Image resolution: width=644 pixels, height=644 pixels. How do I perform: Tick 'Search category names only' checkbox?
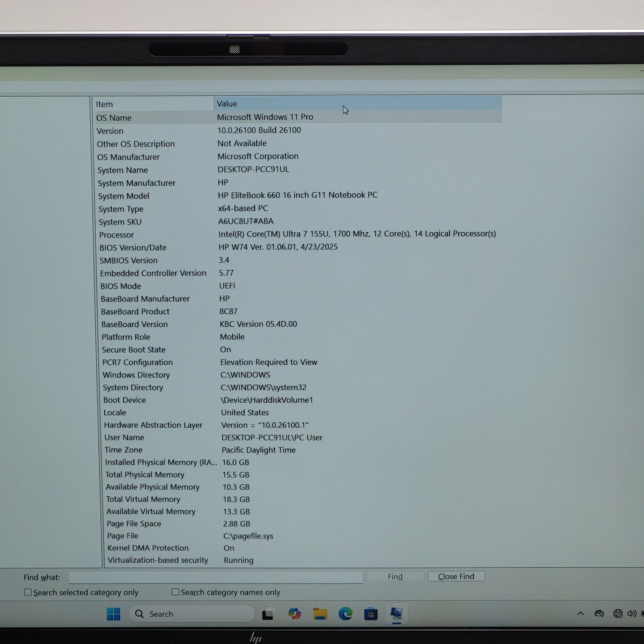click(x=175, y=592)
